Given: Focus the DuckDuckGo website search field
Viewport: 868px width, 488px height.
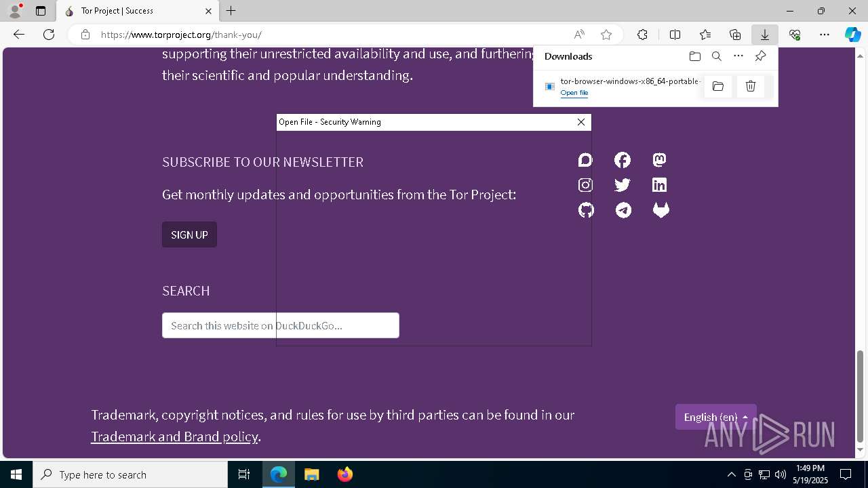Looking at the screenshot, I should click(280, 325).
